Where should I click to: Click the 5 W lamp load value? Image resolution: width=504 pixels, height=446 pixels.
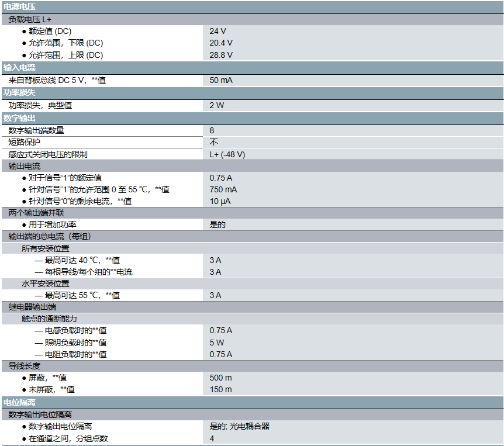[x=216, y=343]
